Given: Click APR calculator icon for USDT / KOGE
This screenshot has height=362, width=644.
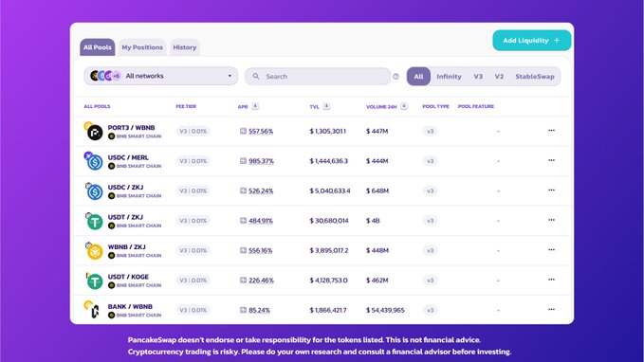Looking at the screenshot, I should tap(243, 280).
